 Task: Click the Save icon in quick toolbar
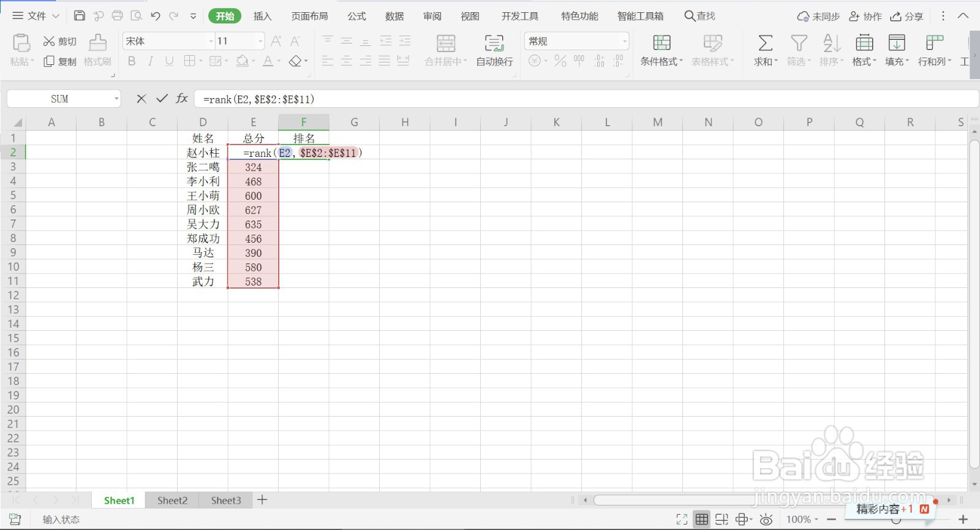(x=80, y=16)
